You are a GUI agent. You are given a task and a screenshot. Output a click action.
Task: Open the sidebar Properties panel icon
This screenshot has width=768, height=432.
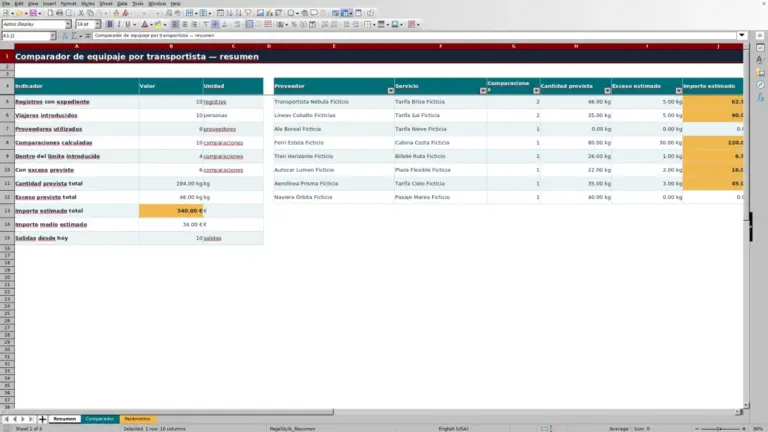point(760,48)
